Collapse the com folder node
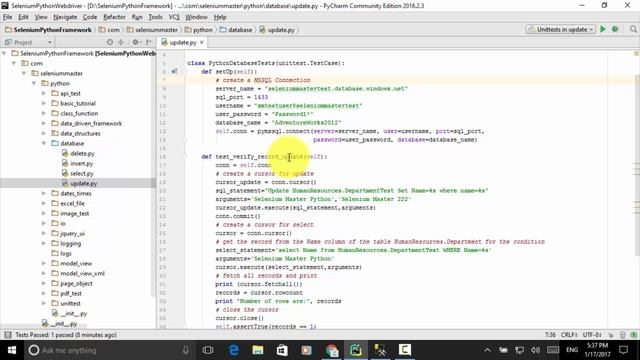The width and height of the screenshot is (640, 360). (x=14, y=63)
